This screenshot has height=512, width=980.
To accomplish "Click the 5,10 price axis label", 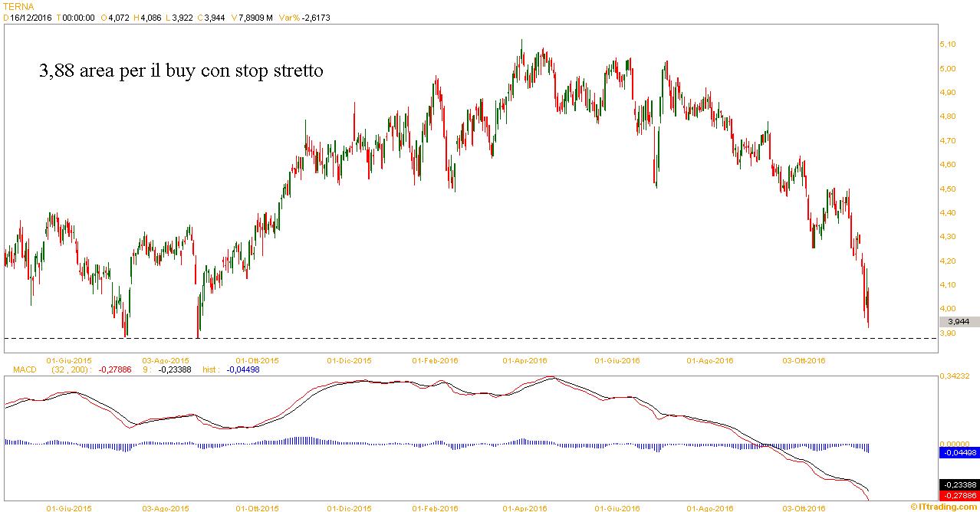I will [949, 44].
